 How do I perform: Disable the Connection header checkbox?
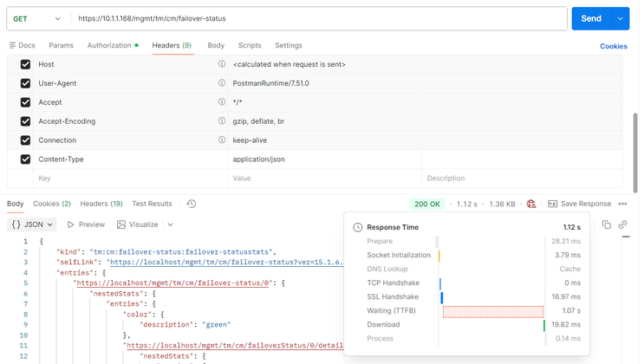click(25, 140)
